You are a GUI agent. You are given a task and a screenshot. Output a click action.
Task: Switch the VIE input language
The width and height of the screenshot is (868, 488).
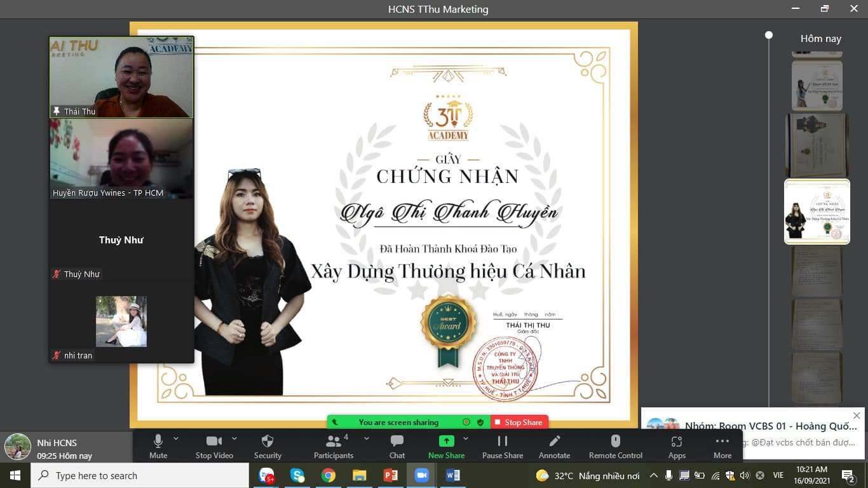[778, 475]
